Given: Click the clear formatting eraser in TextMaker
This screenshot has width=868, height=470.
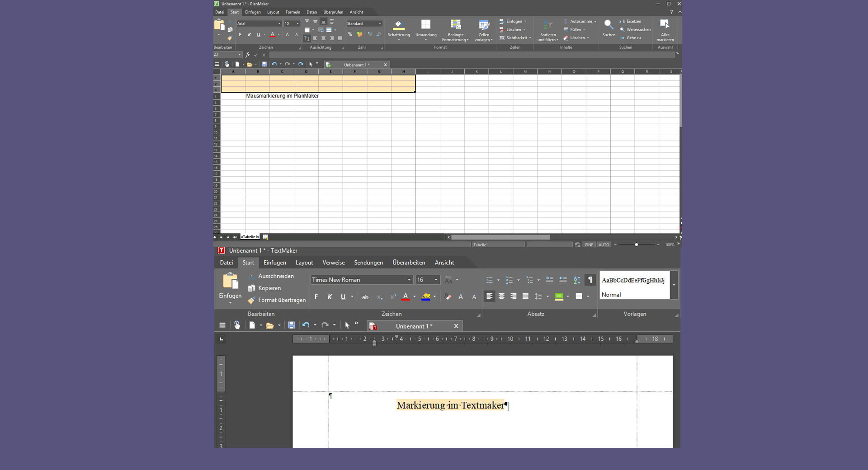Looking at the screenshot, I should point(448,297).
